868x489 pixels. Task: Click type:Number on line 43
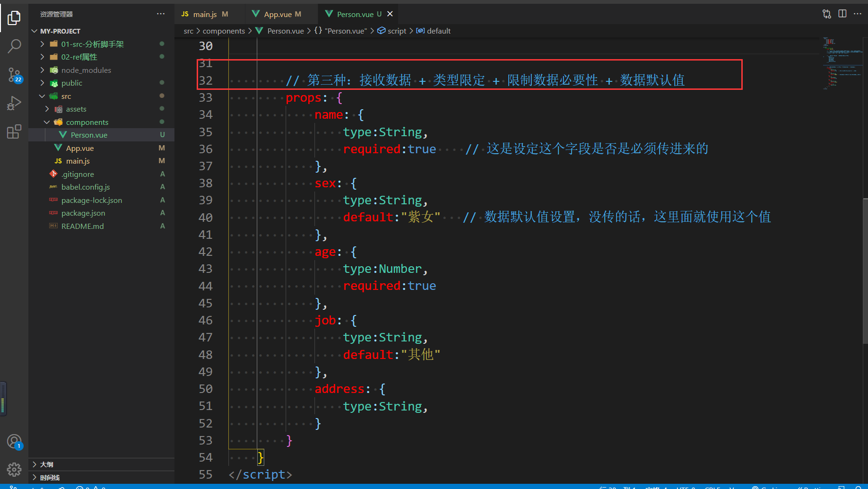[382, 269]
